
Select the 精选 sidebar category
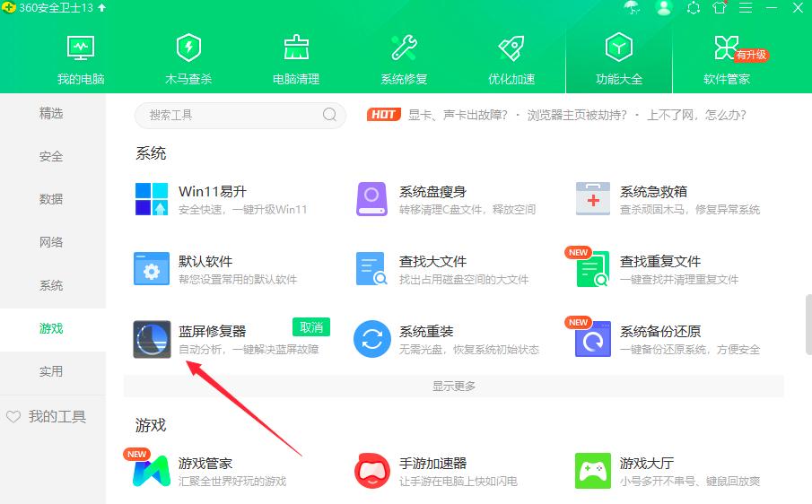(x=51, y=113)
